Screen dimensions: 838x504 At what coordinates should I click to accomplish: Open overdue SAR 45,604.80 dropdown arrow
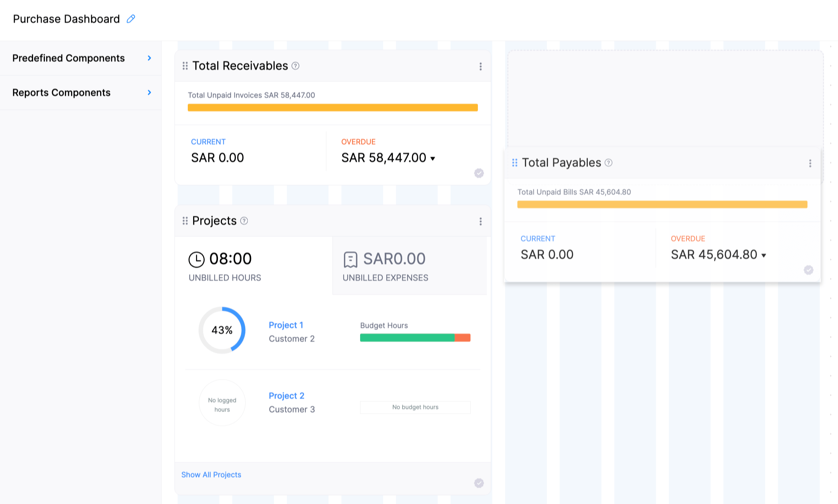(764, 255)
